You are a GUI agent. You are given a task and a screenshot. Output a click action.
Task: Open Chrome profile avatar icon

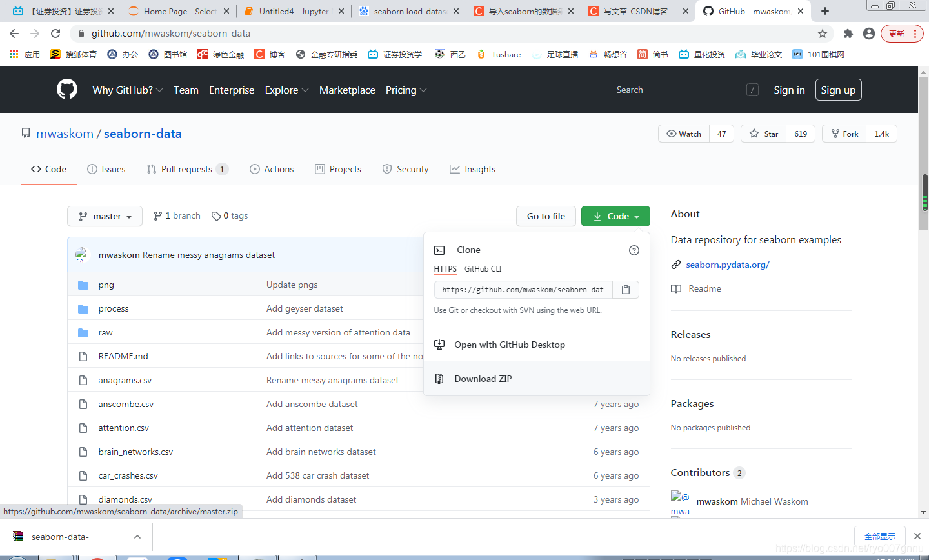point(869,34)
